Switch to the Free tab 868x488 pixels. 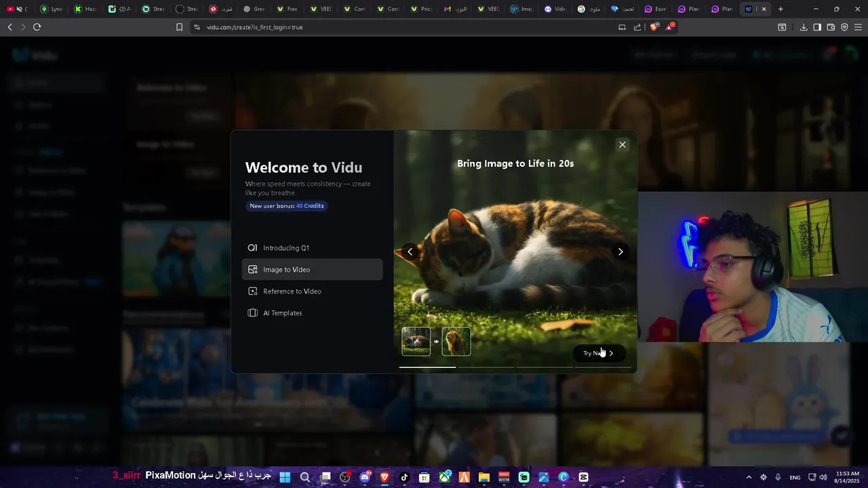click(x=286, y=9)
